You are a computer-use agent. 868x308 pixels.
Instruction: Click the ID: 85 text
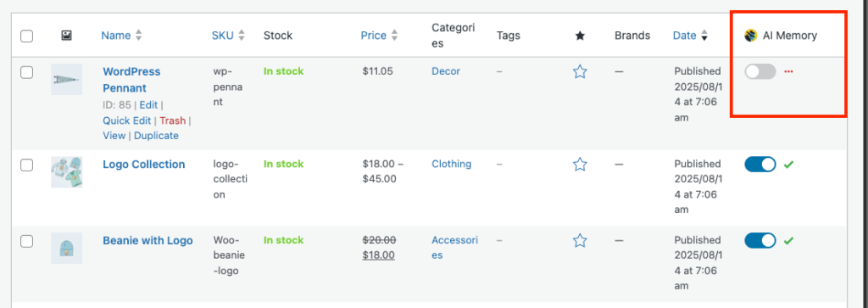coord(117,104)
